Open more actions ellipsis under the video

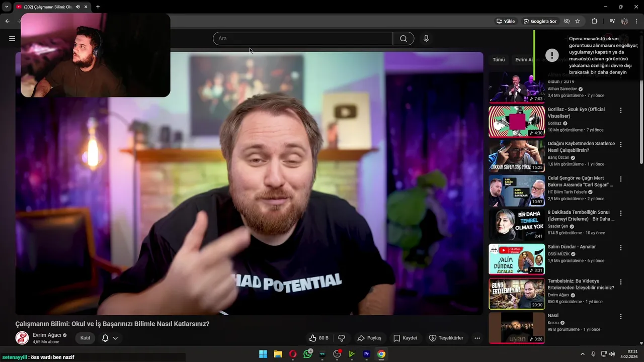click(477, 338)
